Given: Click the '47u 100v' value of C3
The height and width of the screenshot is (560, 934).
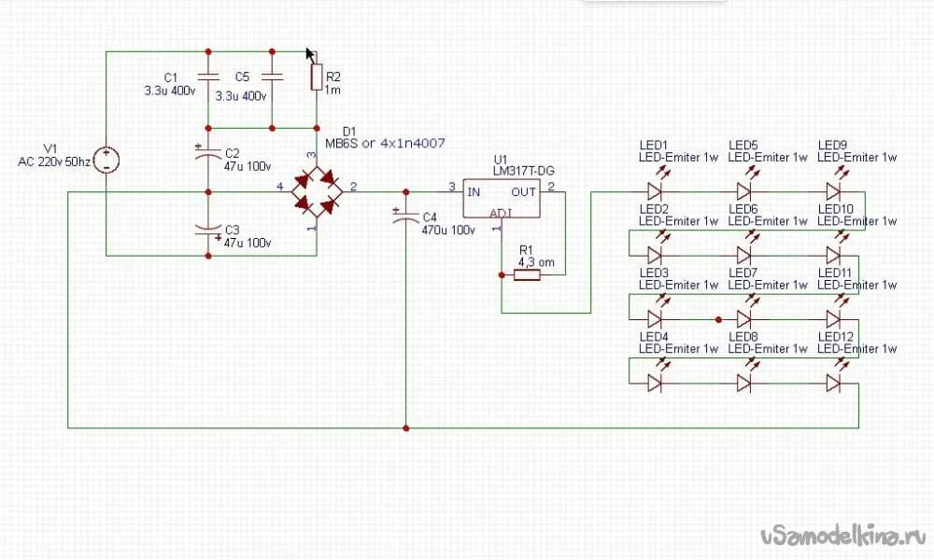Looking at the screenshot, I should coord(248,243).
